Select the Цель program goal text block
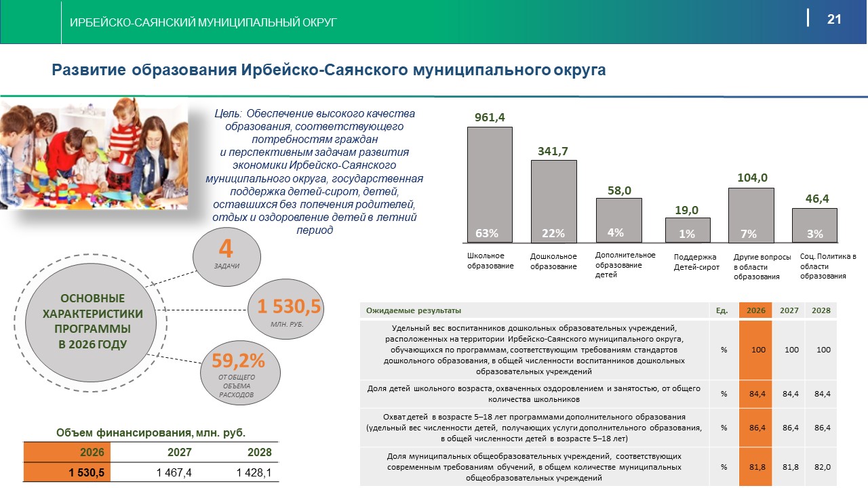This screenshot has height=488, width=868. click(x=314, y=172)
